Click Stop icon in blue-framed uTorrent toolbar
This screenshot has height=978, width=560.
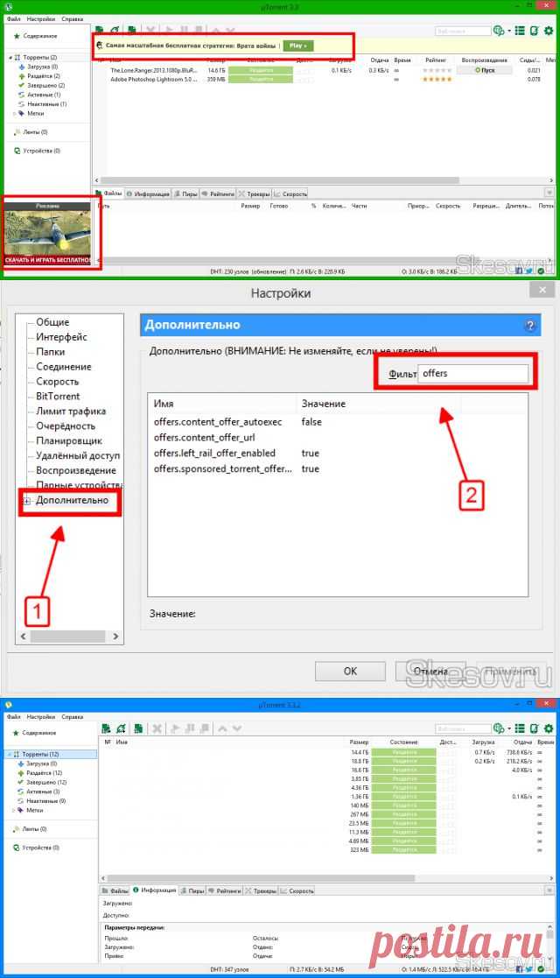point(204,728)
